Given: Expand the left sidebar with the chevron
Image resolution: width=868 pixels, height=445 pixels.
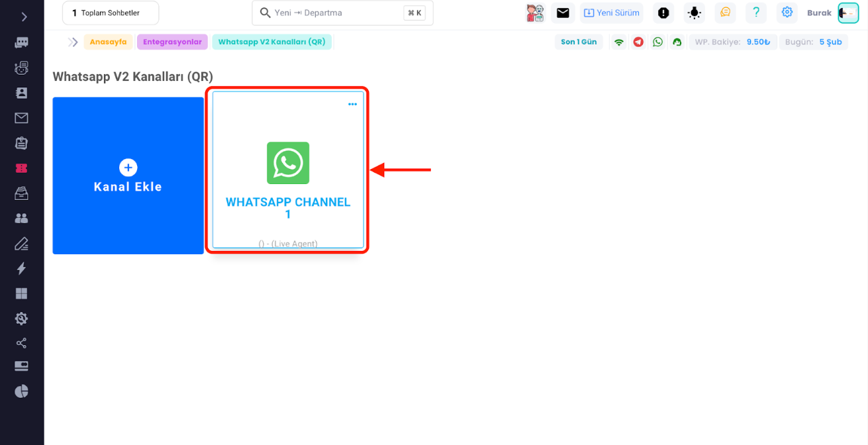Looking at the screenshot, I should point(24,17).
